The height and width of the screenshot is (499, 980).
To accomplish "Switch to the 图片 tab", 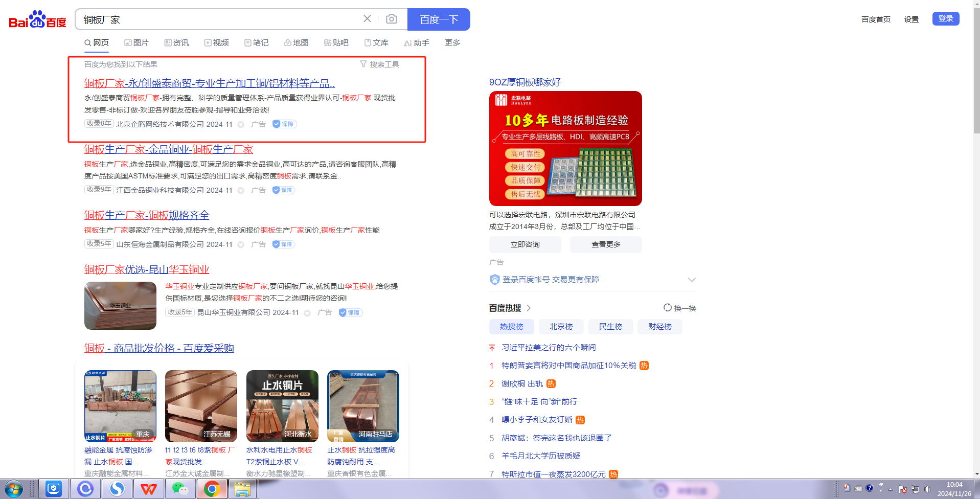I will tap(136, 42).
